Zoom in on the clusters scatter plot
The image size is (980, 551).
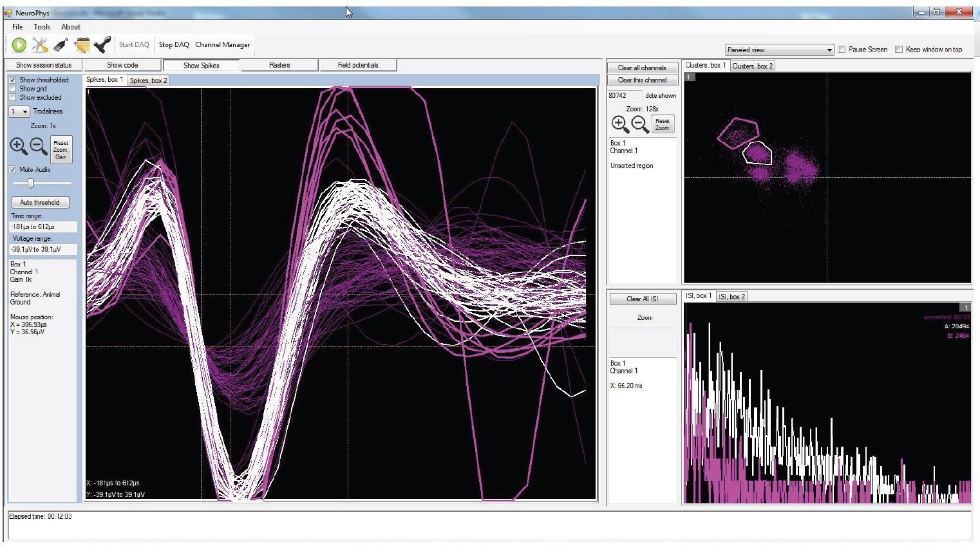pyautogui.click(x=620, y=124)
